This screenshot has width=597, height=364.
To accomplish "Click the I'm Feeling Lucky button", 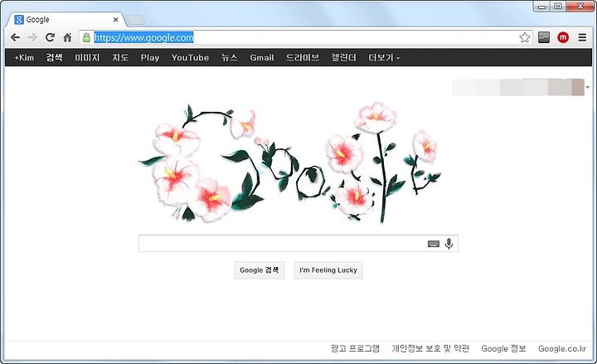I will click(328, 270).
